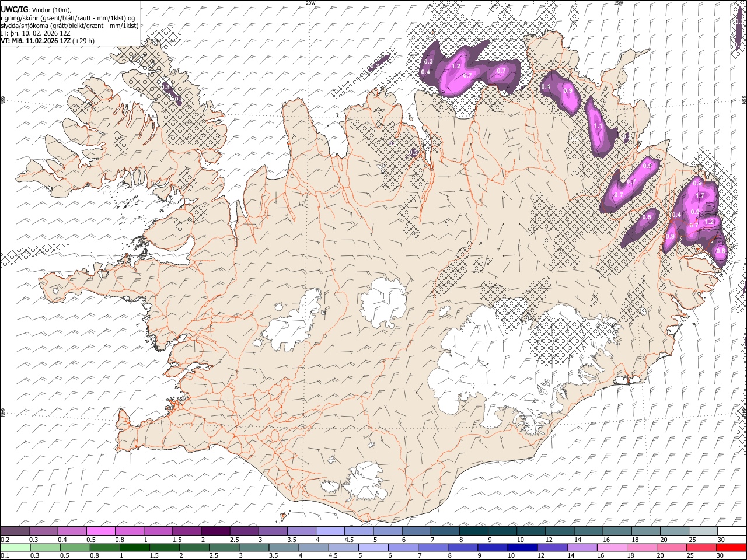Click the pale green rain swatch between 0.1 and 0.3

pyautogui.click(x=15, y=547)
